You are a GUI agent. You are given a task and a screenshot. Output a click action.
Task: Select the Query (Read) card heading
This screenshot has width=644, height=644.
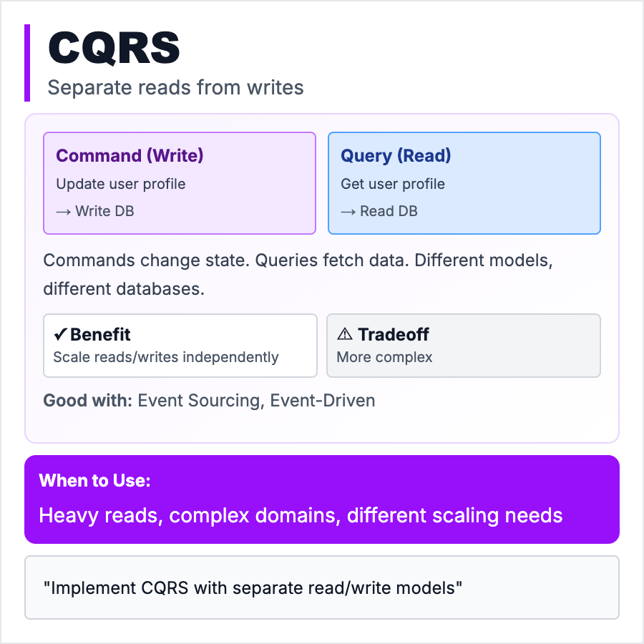click(x=396, y=156)
